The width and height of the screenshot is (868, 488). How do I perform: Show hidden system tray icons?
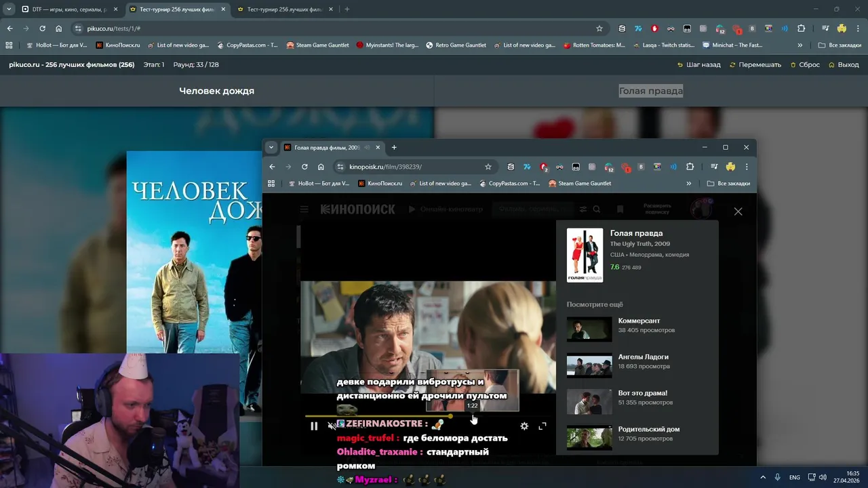pyautogui.click(x=763, y=477)
